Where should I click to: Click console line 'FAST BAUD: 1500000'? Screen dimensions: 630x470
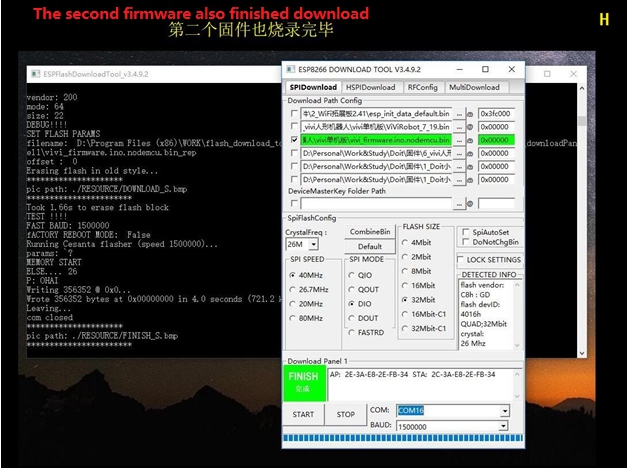68,226
